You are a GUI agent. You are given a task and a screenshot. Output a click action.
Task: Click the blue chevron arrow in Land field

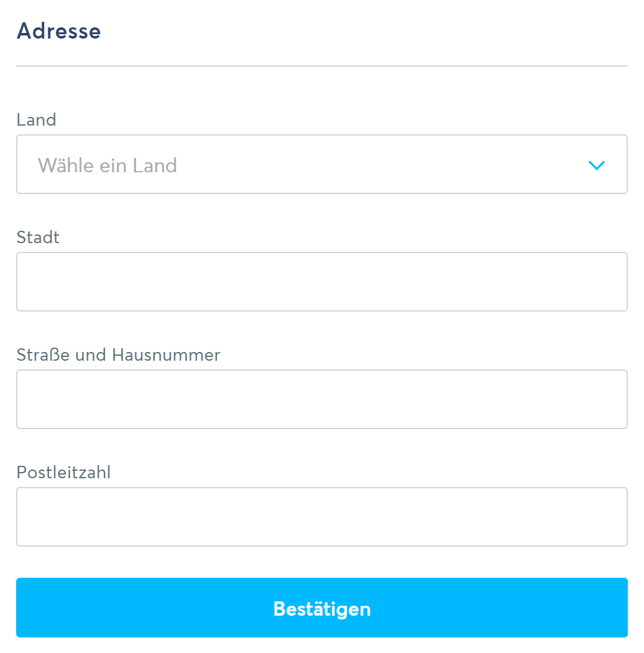tap(596, 165)
